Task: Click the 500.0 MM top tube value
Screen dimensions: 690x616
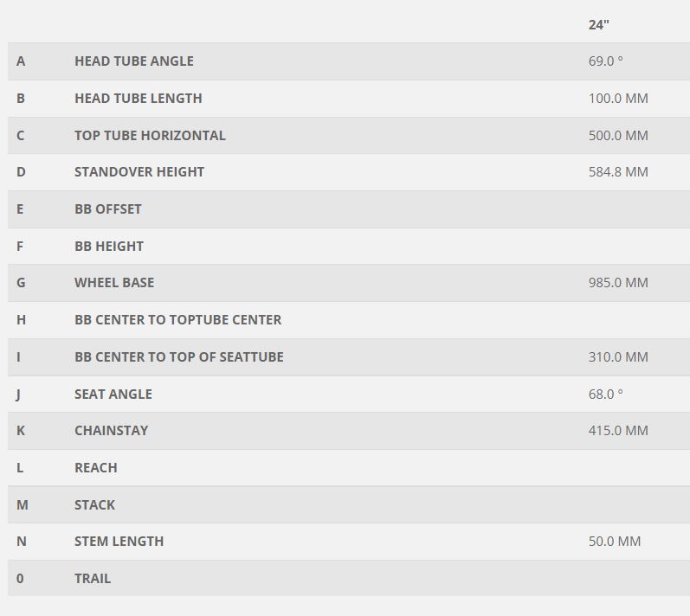Action: click(618, 136)
